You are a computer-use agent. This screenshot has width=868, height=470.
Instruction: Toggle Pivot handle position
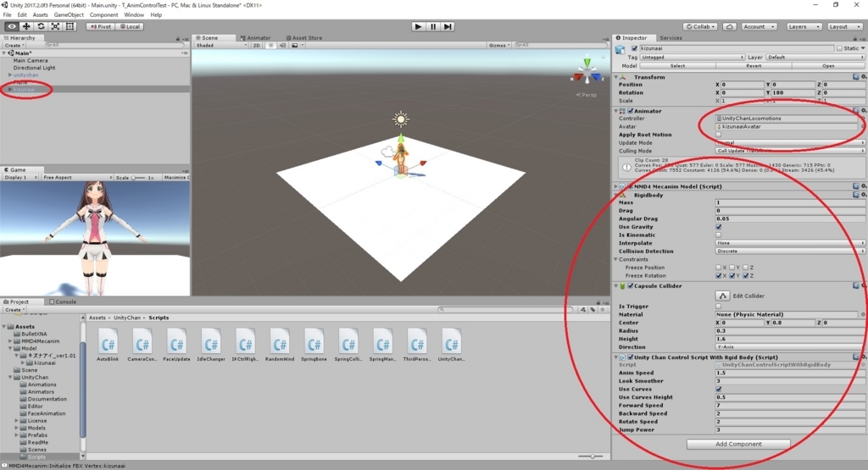pos(101,26)
